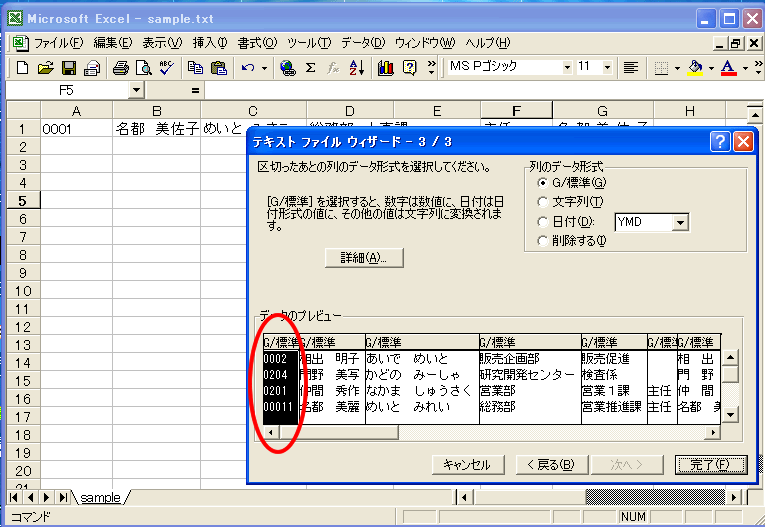Click the 戻る(B) back button
Viewport: 765px width, 527px height.
pyautogui.click(x=552, y=465)
